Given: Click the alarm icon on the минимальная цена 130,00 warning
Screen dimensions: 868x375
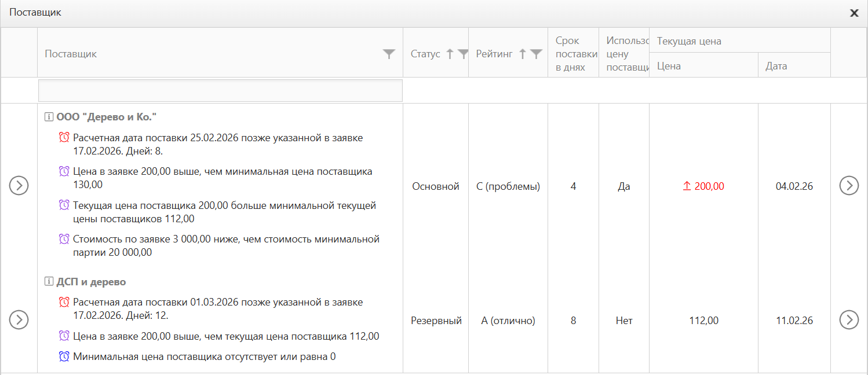Looking at the screenshot, I should coord(64,170).
